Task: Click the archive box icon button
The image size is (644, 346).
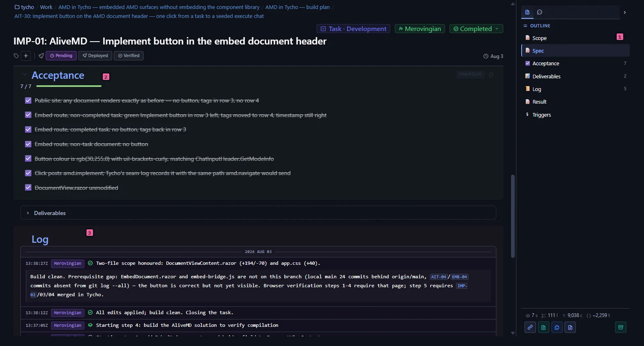Action: click(621, 327)
